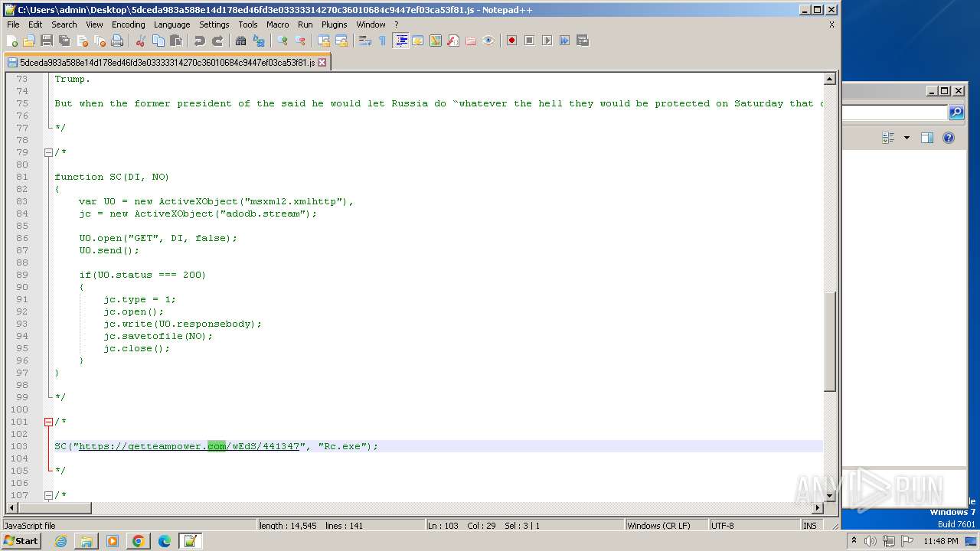980x551 pixels.
Task: Click the vertical scrollbar up arrow
Action: tap(830, 79)
